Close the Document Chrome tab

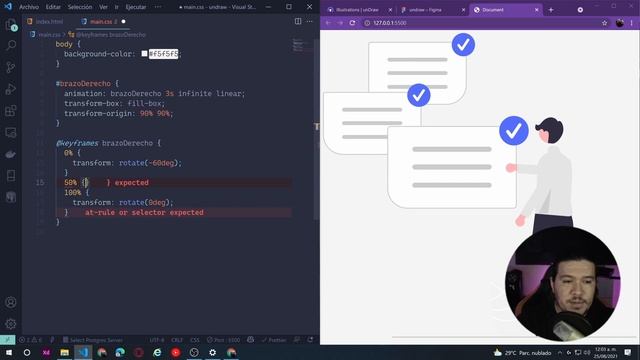pos(536,10)
